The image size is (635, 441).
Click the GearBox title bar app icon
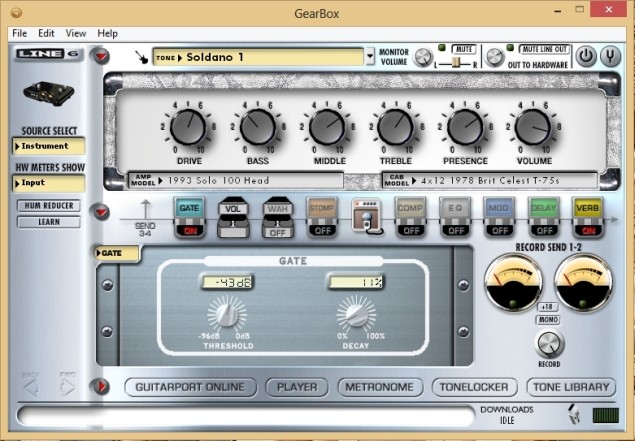pos(16,13)
